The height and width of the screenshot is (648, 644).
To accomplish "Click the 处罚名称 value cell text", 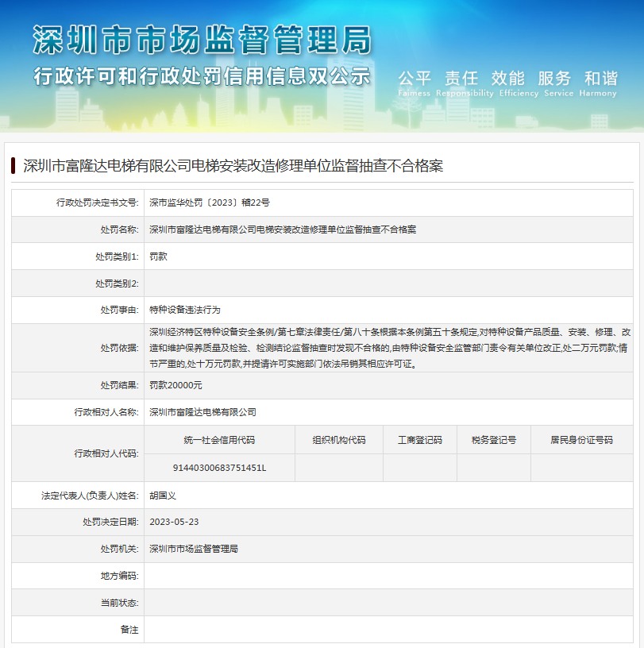I will [283, 229].
